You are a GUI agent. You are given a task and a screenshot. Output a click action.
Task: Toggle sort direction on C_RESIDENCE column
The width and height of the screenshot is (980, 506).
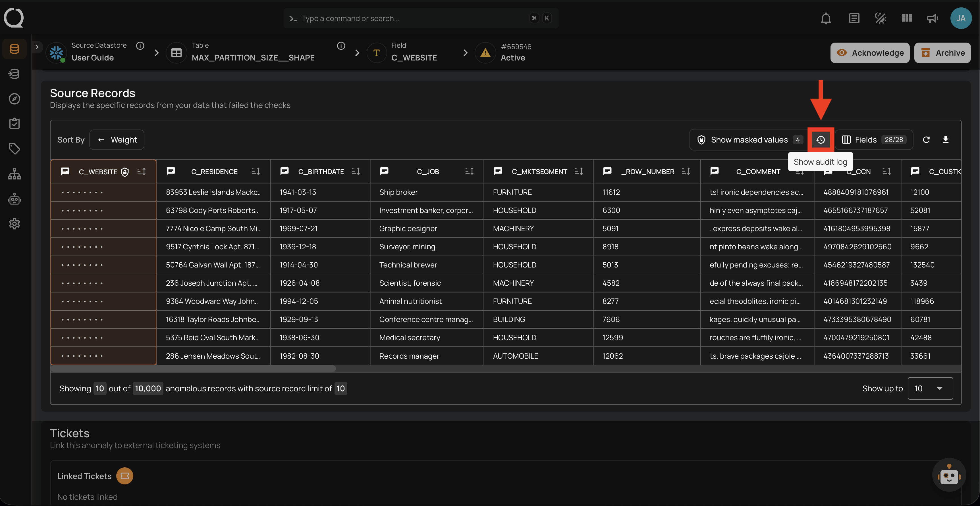tap(255, 171)
